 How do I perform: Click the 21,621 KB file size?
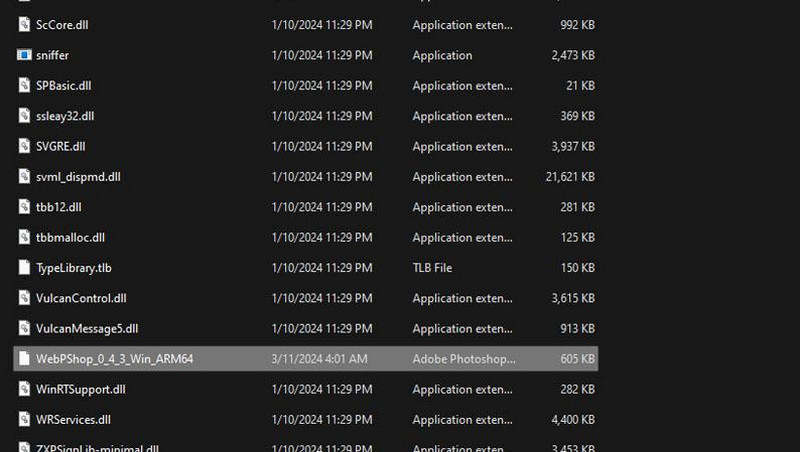(x=570, y=177)
